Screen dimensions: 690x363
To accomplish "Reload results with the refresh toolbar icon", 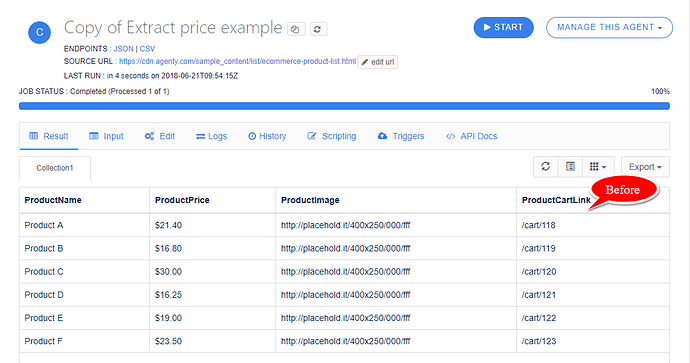I will pyautogui.click(x=546, y=166).
